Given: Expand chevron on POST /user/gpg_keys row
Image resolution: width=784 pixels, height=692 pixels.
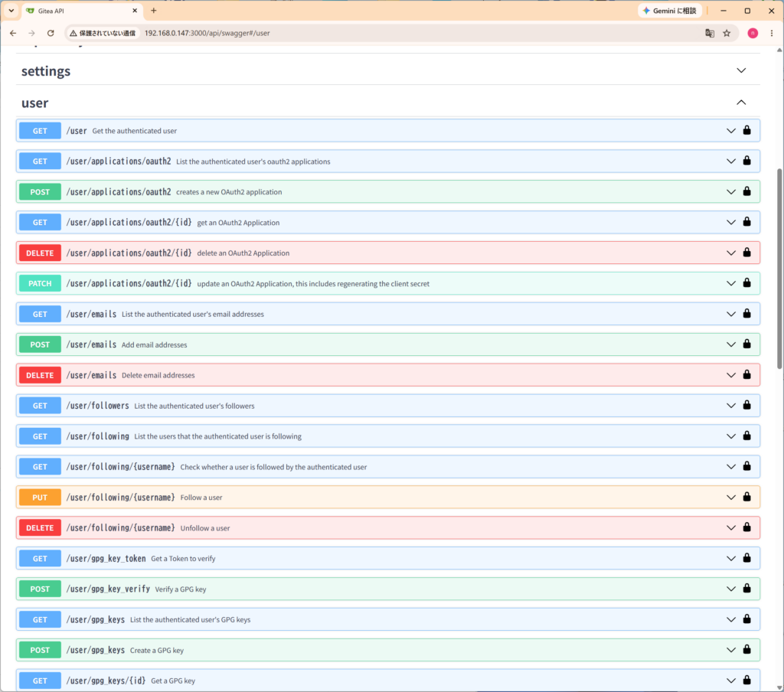Looking at the screenshot, I should (731, 650).
